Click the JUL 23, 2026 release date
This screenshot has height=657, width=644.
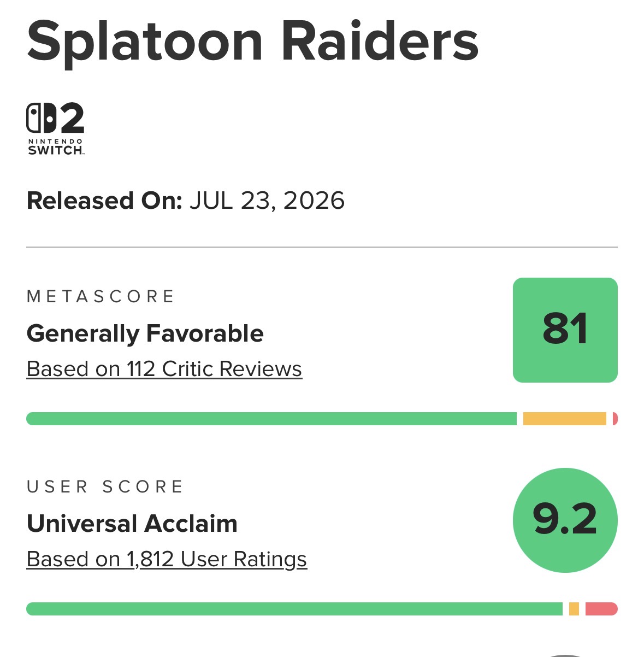267,201
